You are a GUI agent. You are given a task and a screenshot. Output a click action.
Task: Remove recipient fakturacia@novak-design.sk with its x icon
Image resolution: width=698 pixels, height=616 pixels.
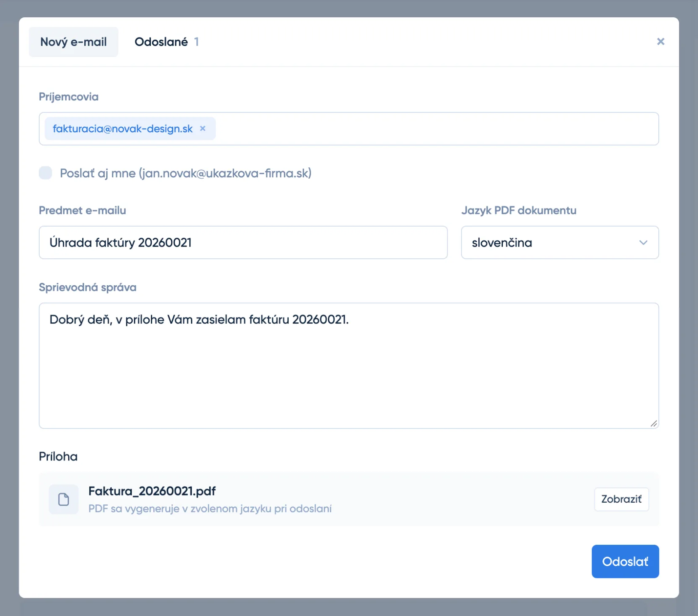[x=203, y=129]
